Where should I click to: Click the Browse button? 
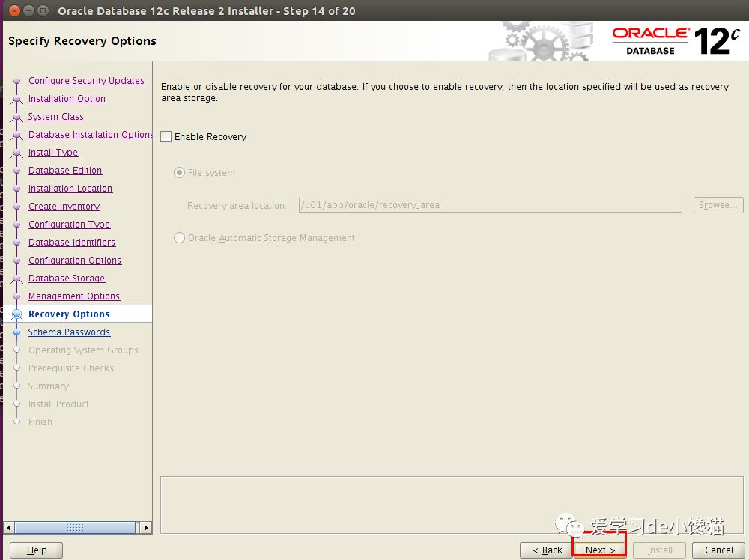[718, 205]
